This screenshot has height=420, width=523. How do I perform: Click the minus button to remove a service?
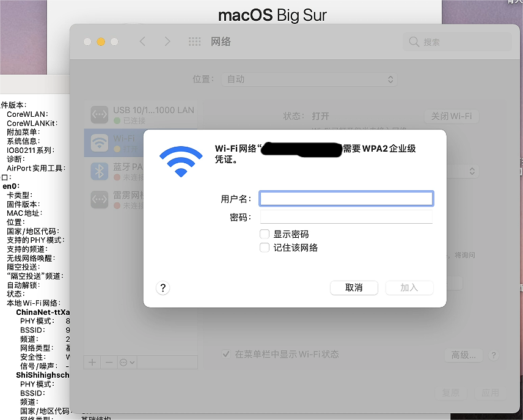[x=109, y=363]
